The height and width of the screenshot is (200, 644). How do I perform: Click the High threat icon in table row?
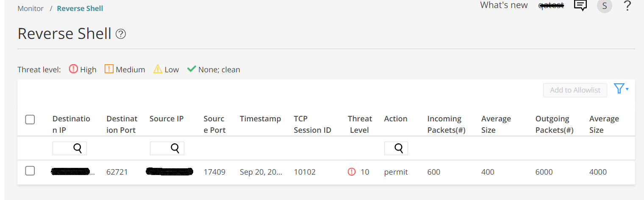pos(352,172)
